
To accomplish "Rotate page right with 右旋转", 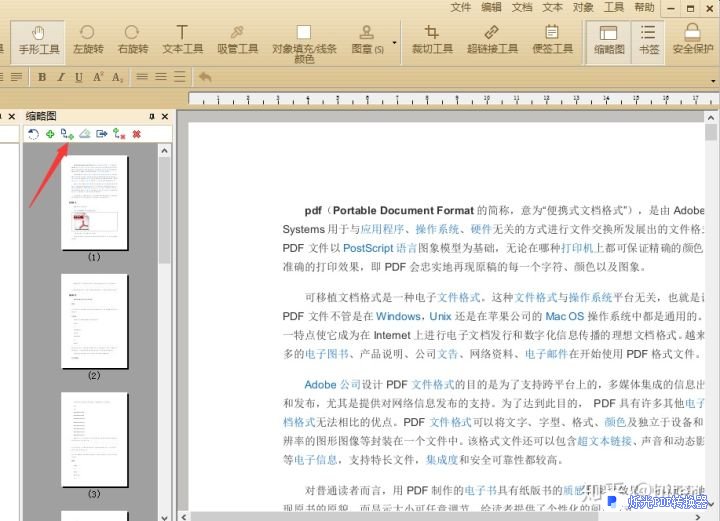I will tap(133, 40).
